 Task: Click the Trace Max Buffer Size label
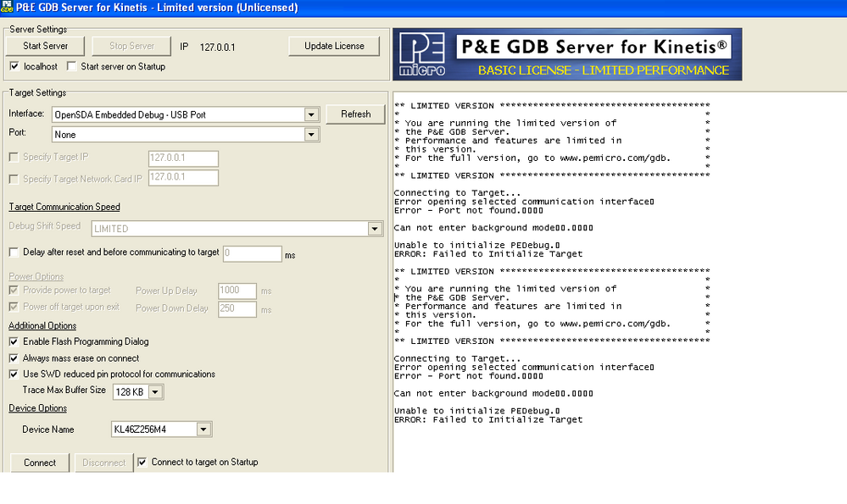click(64, 390)
